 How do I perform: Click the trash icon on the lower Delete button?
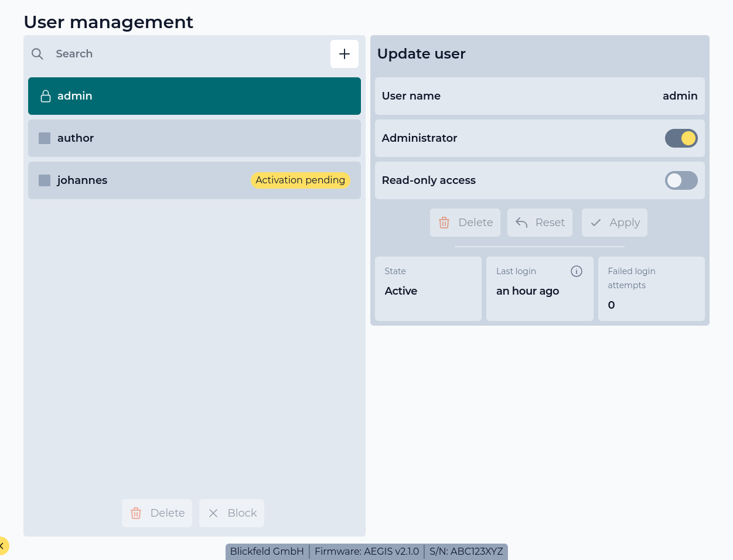pyautogui.click(x=136, y=513)
